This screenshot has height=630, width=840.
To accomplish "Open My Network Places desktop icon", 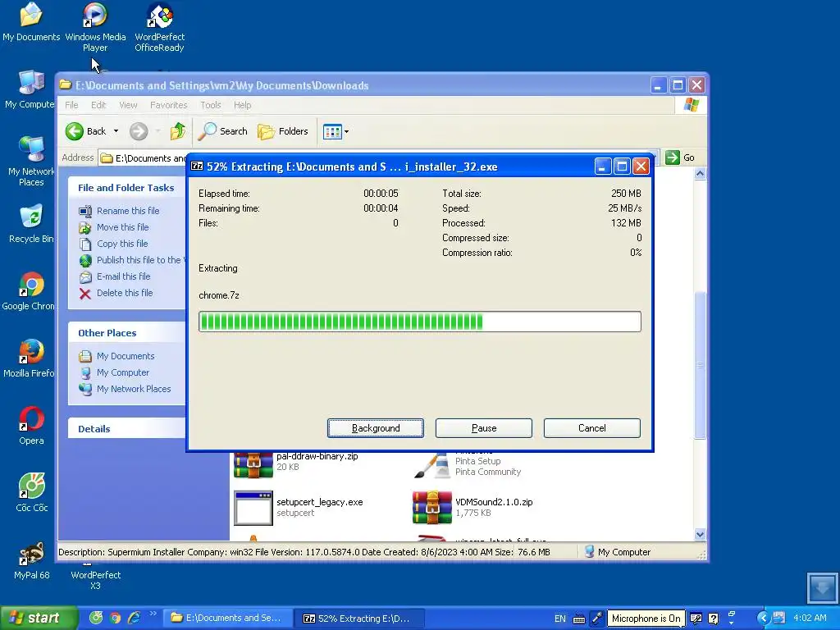I will pos(30,161).
